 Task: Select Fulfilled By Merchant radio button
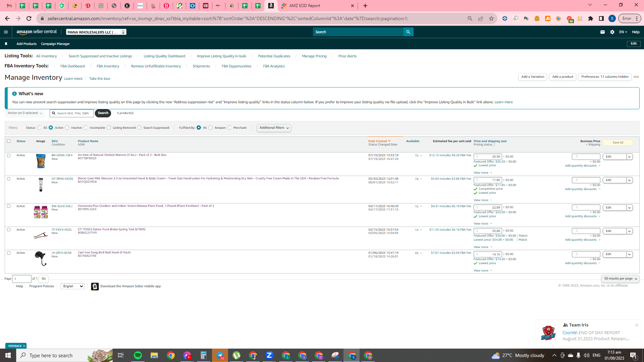click(x=230, y=128)
